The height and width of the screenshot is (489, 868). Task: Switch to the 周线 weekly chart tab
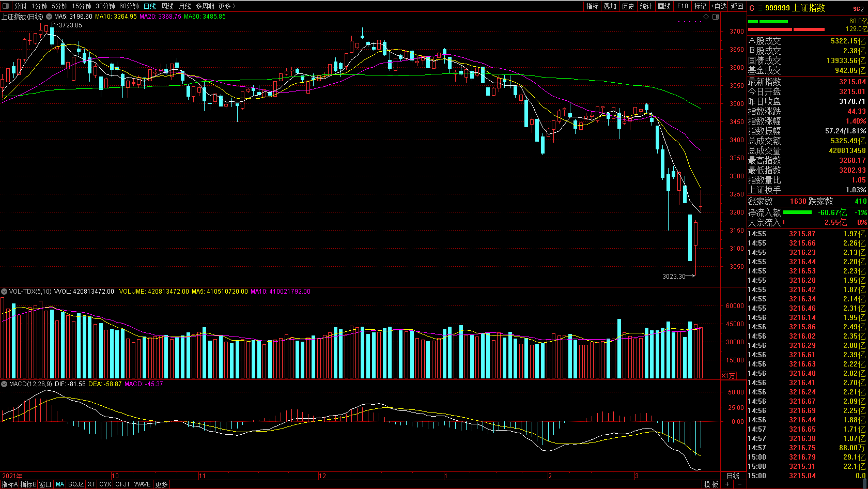click(x=167, y=6)
